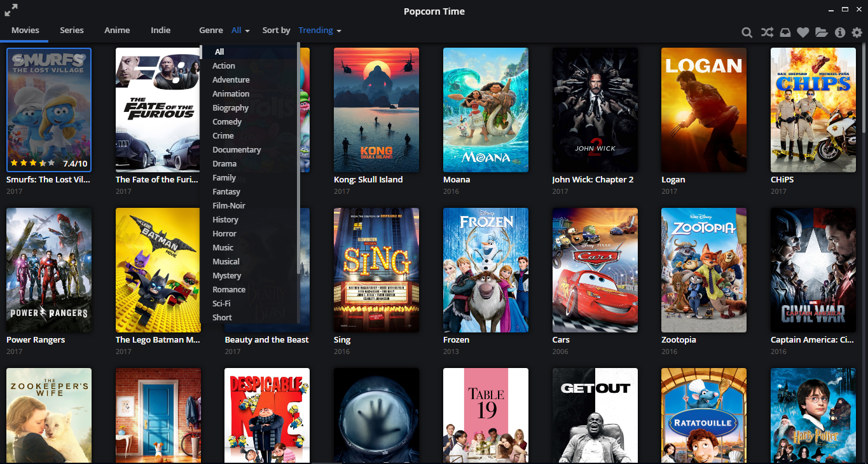Choose the Film-Noir genre
Viewport: 868px width, 464px height.
(x=249, y=206)
